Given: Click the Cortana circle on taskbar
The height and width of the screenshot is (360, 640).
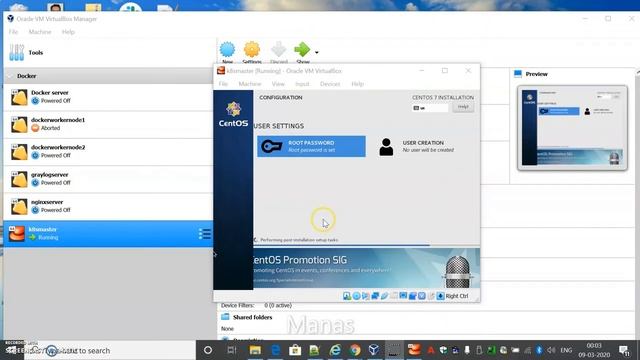Looking at the screenshot, I should click(x=208, y=350).
